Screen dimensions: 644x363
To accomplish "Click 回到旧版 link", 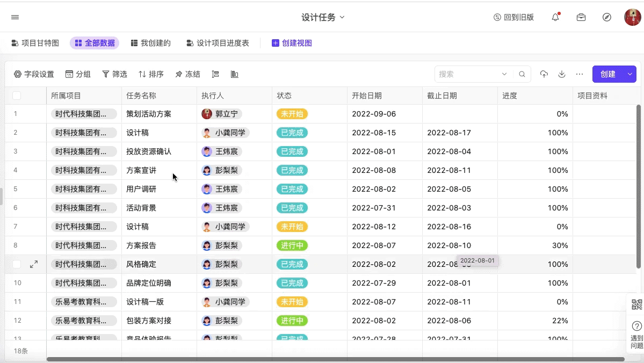I will pyautogui.click(x=513, y=17).
